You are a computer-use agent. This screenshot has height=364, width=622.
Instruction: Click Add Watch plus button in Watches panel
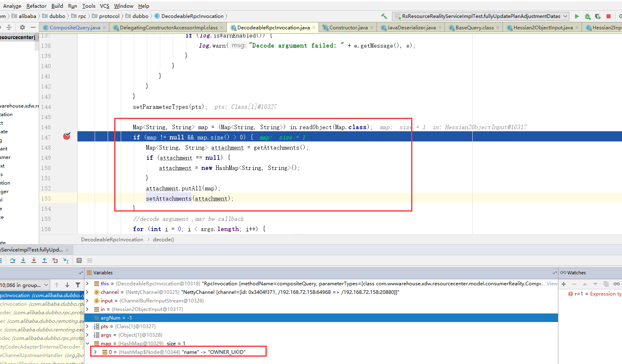coord(564,283)
